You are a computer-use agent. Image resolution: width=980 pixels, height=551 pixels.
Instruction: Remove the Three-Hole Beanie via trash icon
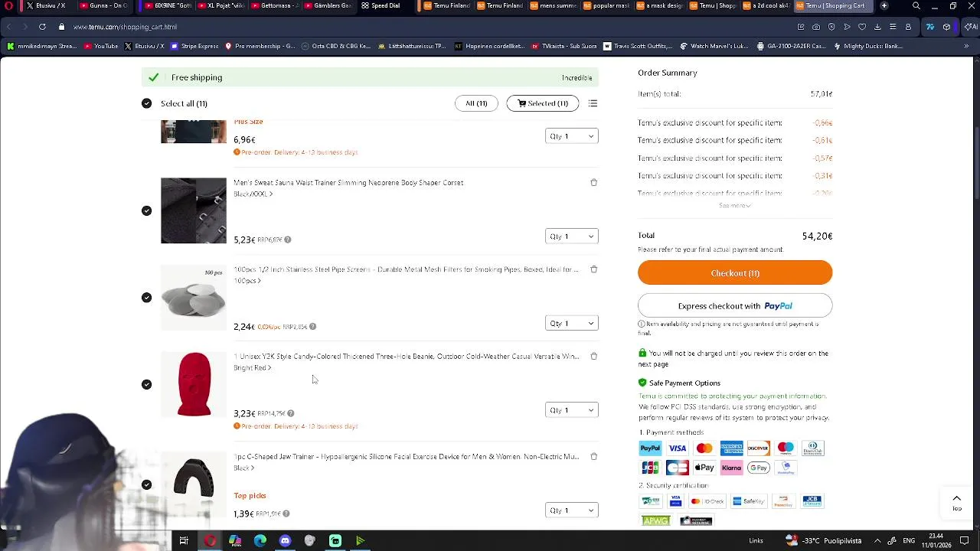593,356
